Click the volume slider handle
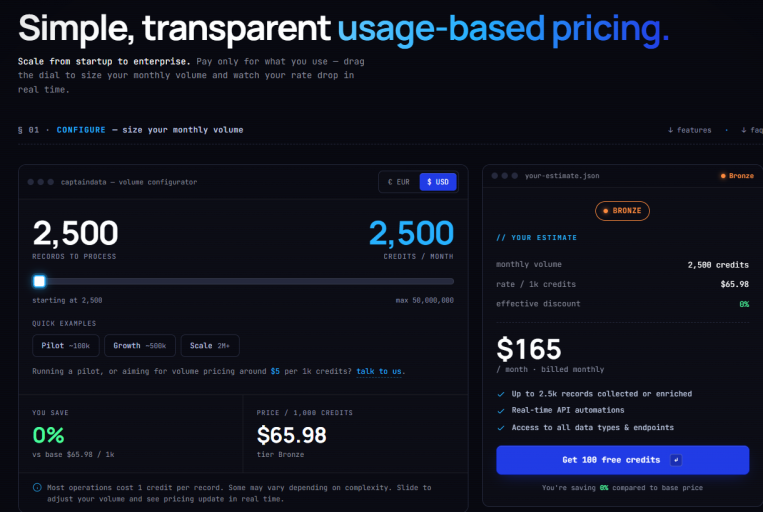Screen dimensions: 763x512 (39, 281)
